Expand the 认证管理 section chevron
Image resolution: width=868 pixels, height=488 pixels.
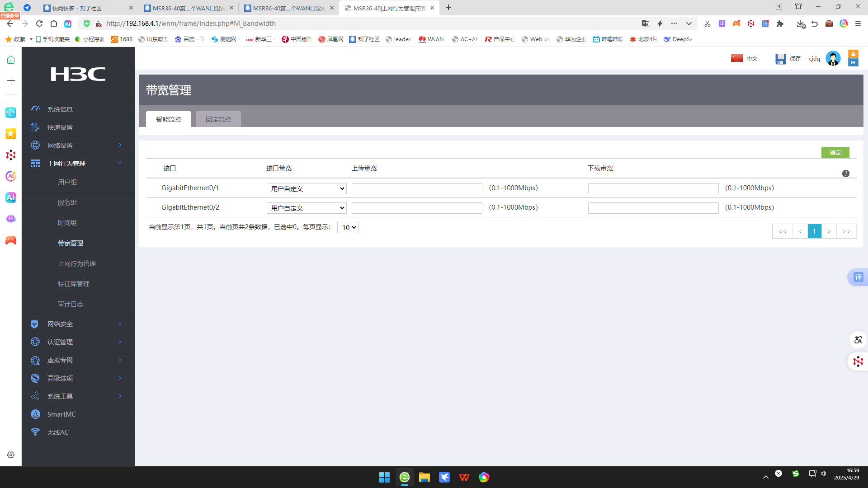pos(120,342)
